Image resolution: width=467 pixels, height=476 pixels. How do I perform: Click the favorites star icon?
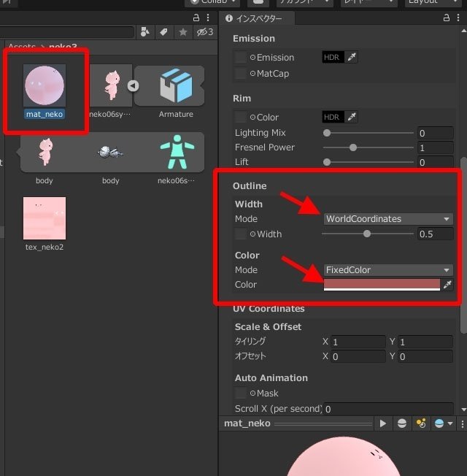[x=182, y=31]
